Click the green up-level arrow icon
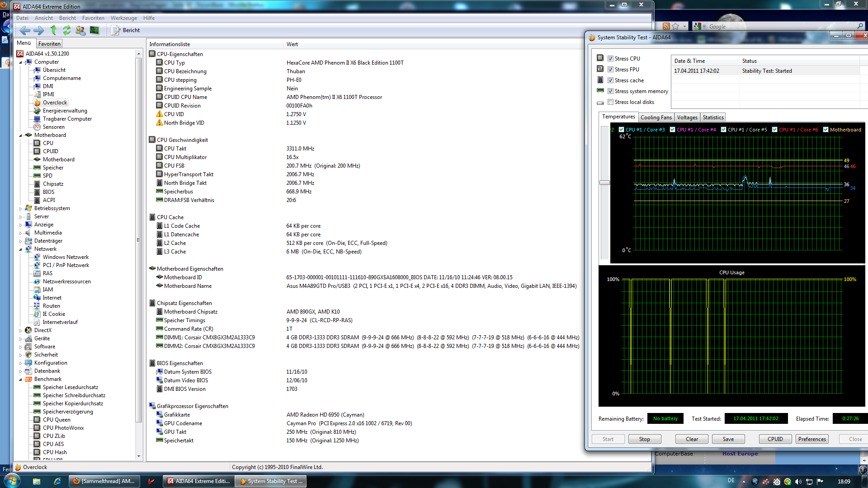The image size is (868, 488). tap(53, 30)
